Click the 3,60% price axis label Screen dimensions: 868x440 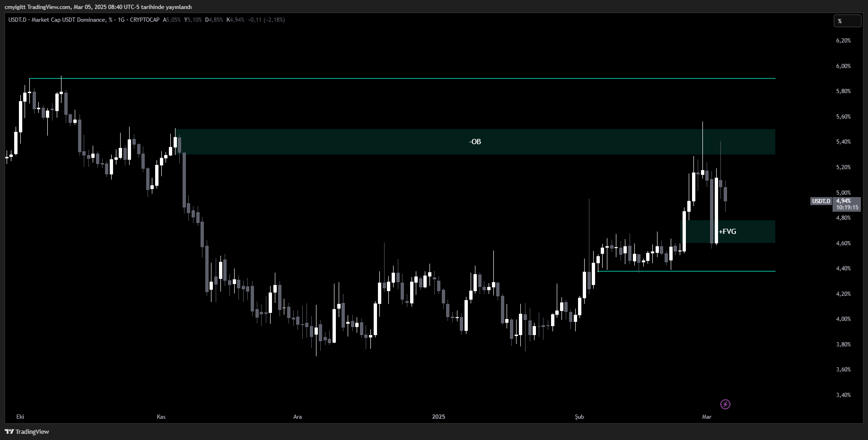click(843, 370)
